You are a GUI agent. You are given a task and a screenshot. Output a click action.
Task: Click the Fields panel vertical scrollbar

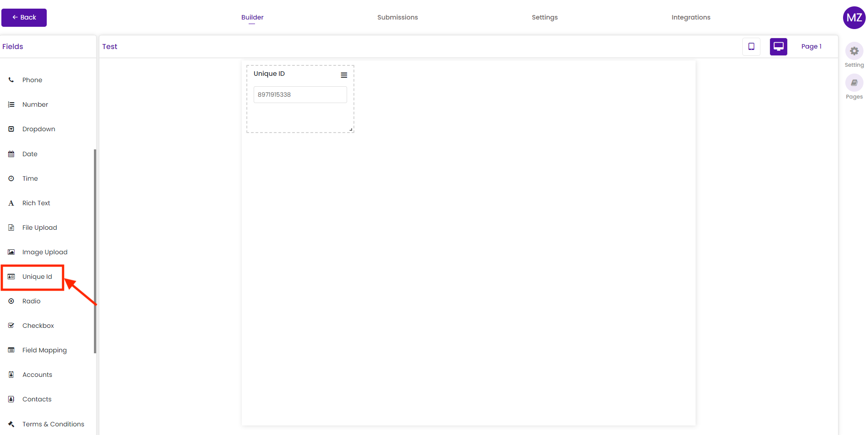coord(95,251)
